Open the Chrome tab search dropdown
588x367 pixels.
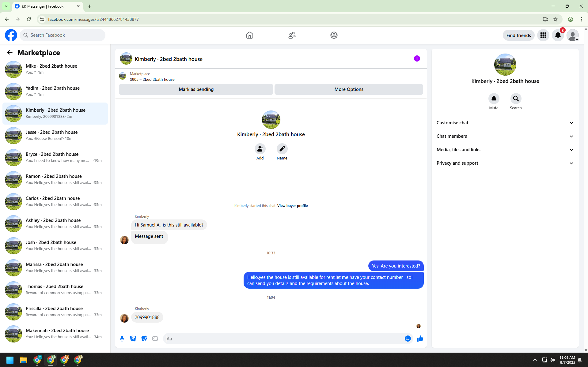(x=6, y=6)
